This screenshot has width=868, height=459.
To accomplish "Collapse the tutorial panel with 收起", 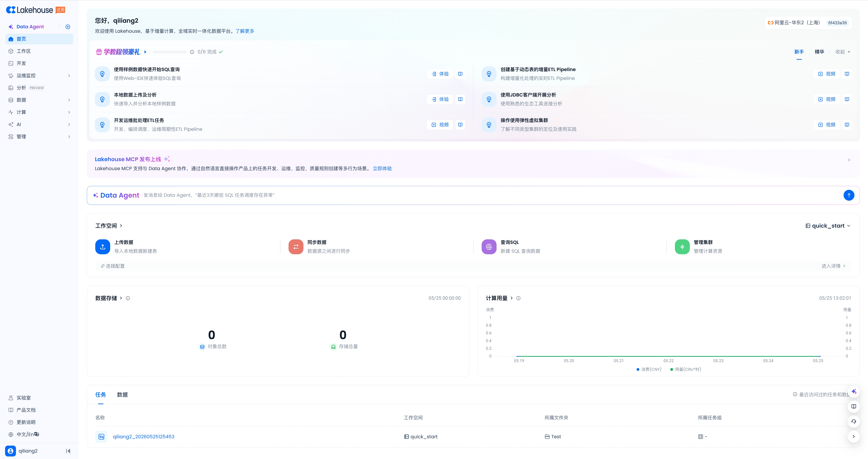I will (843, 52).
